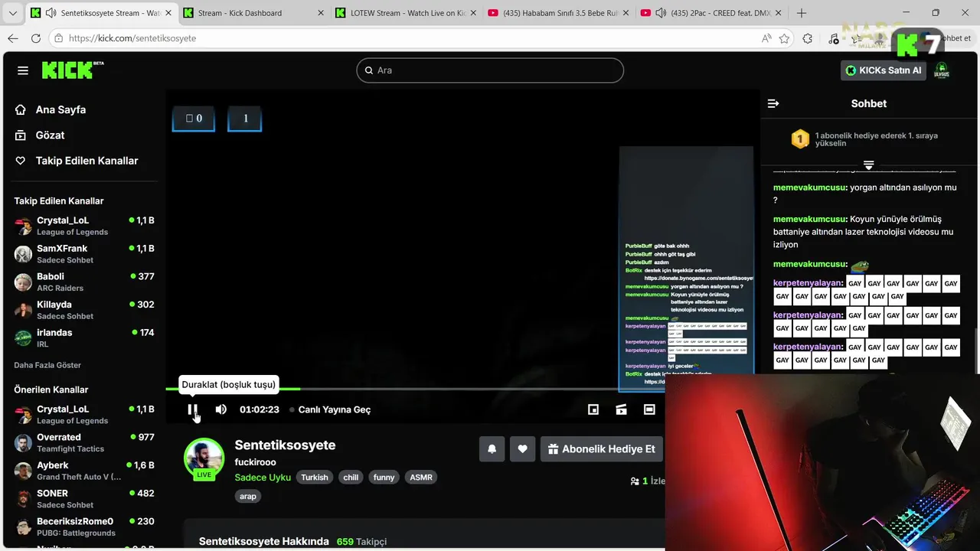Click the first memevakumcusu username in chat
Screen dimensions: 980x551
pyautogui.click(x=810, y=187)
